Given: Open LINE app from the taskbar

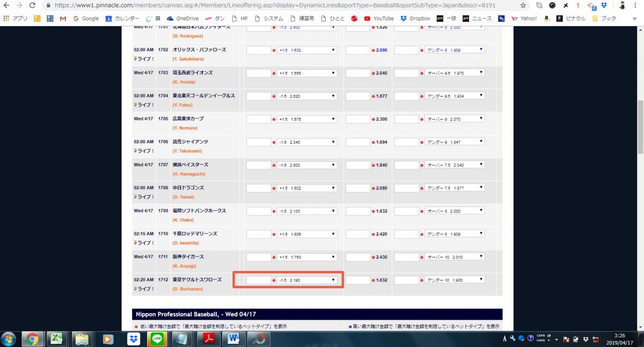Looking at the screenshot, I should pos(158,339).
